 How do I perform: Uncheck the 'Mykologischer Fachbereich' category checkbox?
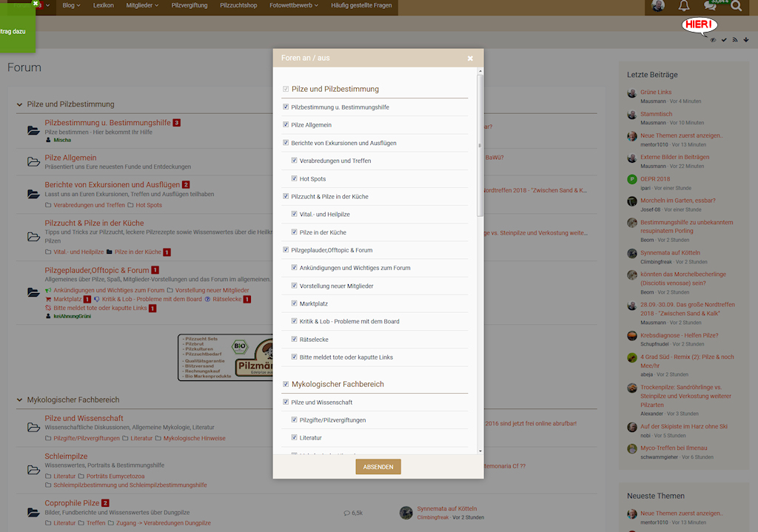(x=286, y=384)
